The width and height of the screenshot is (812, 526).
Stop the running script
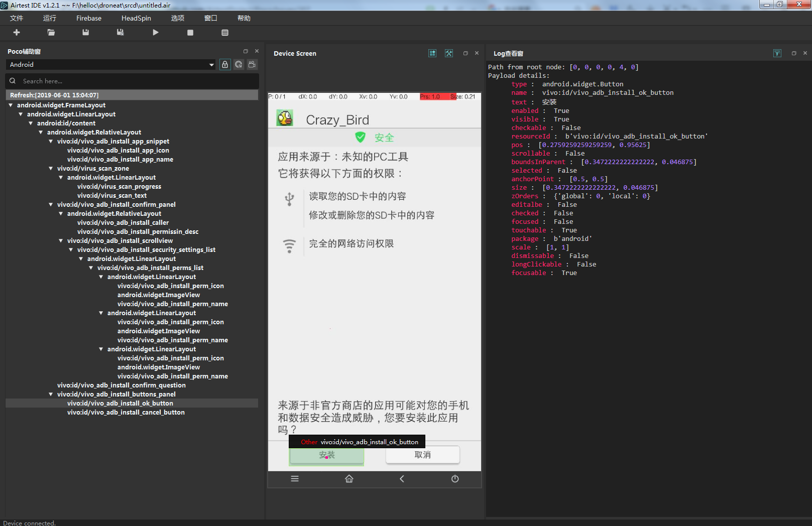coord(190,33)
